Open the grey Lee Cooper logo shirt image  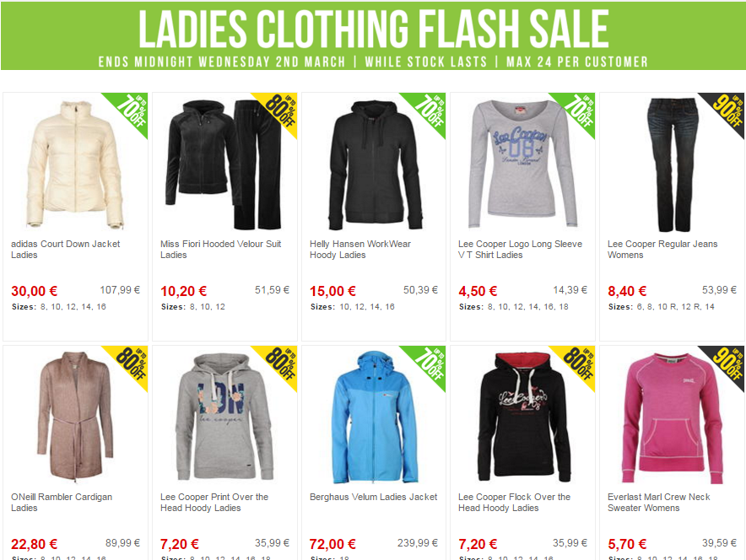522,164
